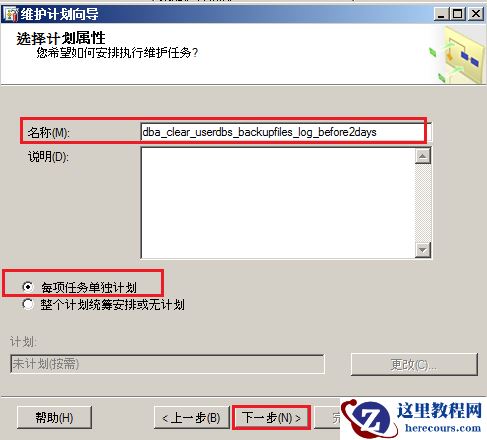The height and width of the screenshot is (440, 487).
Task: Click the wizard banner graphic at top right
Action: (457, 53)
